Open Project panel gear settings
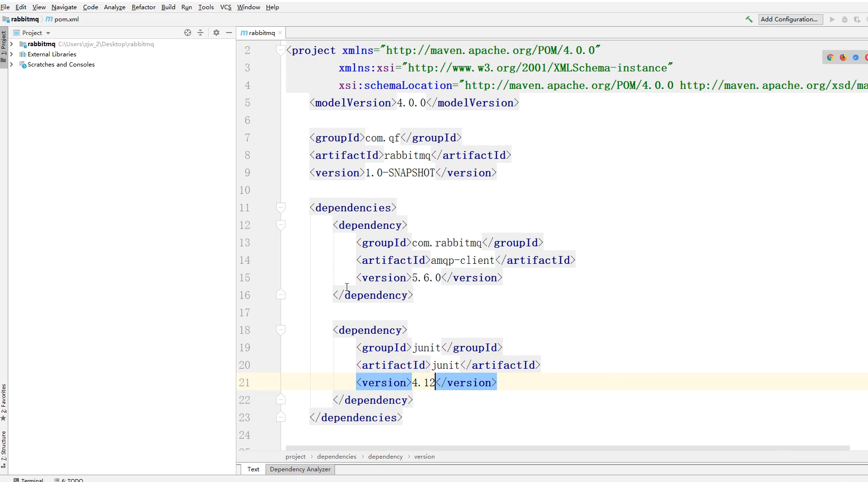Image resolution: width=868 pixels, height=482 pixels. (216, 33)
